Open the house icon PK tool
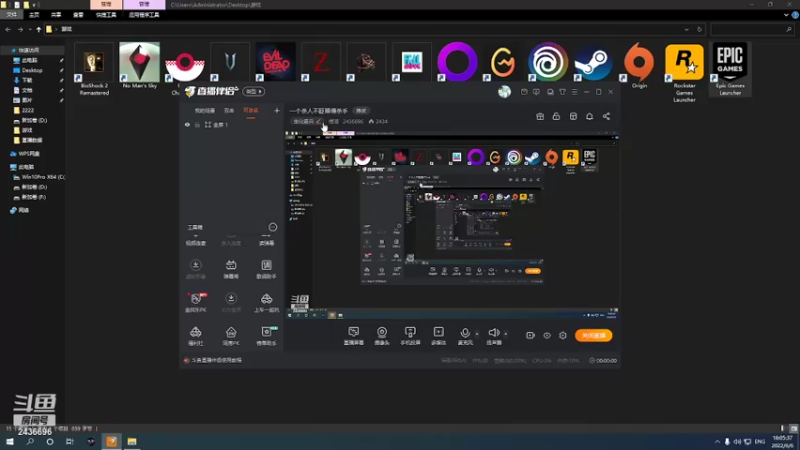 (x=231, y=336)
